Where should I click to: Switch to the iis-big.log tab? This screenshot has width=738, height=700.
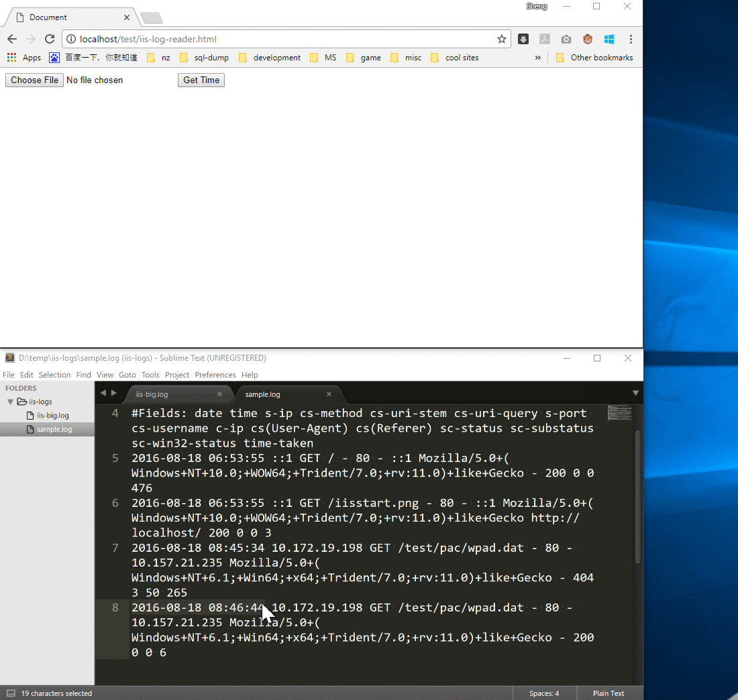152,394
